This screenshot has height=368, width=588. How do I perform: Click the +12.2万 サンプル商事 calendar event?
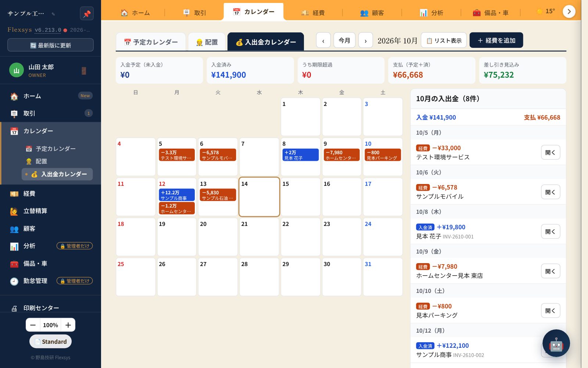tap(177, 195)
